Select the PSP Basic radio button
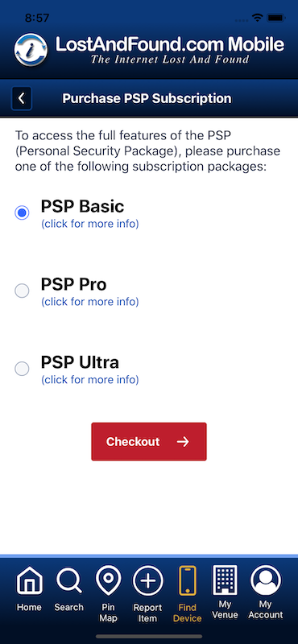 22,213
